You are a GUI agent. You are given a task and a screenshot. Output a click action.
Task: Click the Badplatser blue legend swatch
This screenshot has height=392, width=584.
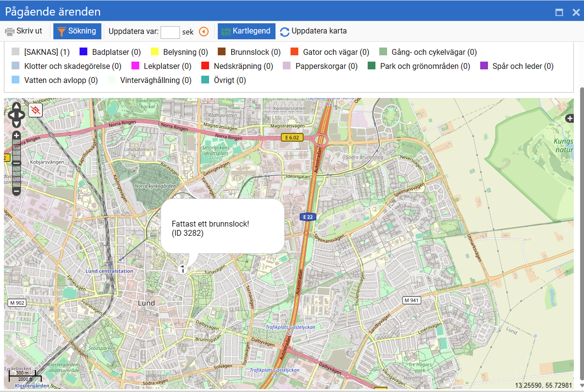83,52
